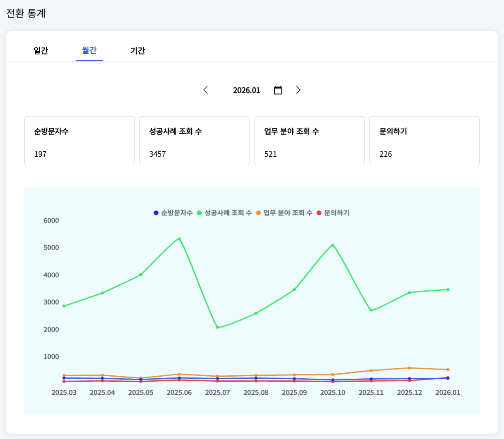Toggle 문의하기 series in chart legend
The height and width of the screenshot is (439, 504).
point(333,213)
